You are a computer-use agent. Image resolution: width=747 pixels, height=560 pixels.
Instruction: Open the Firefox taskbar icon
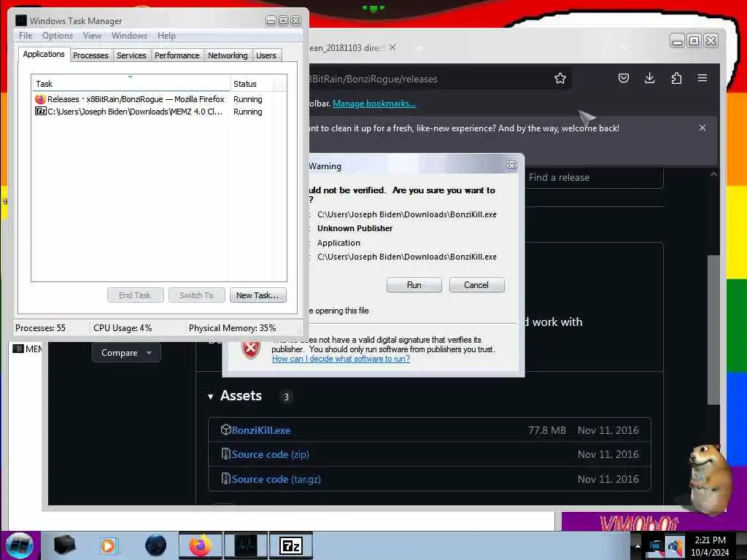[x=200, y=545]
